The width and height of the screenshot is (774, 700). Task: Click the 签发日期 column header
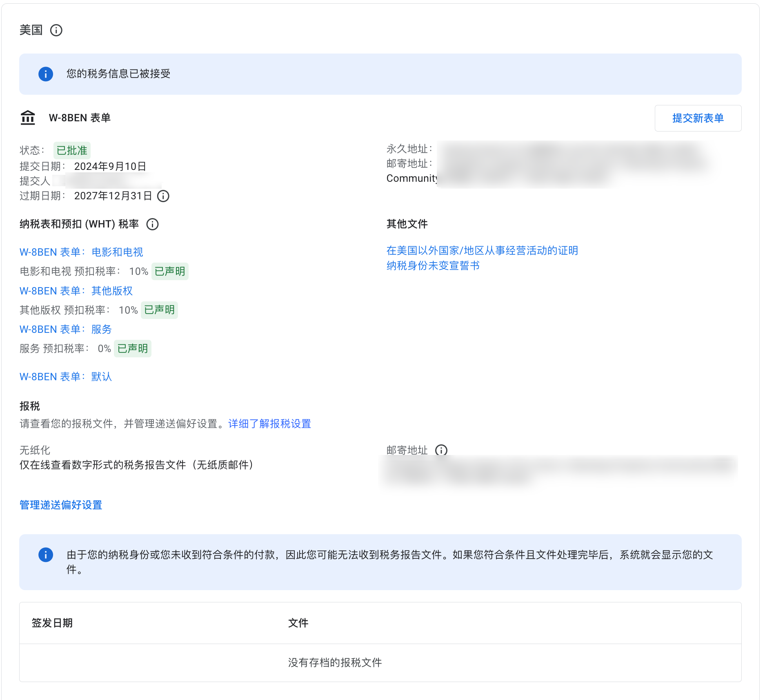[x=52, y=623]
